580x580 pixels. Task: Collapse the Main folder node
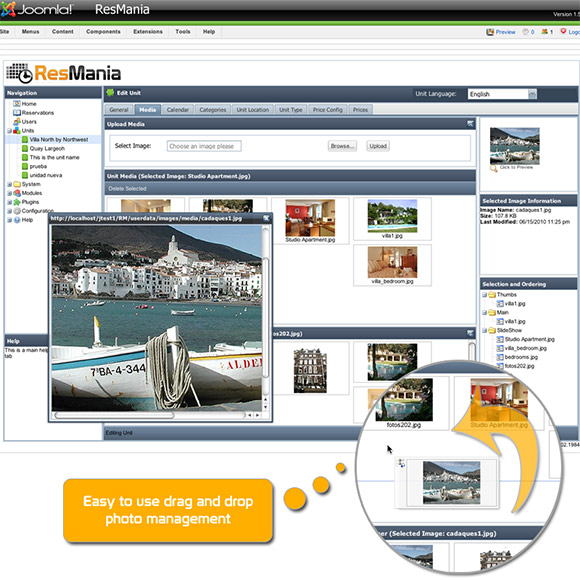tap(484, 312)
